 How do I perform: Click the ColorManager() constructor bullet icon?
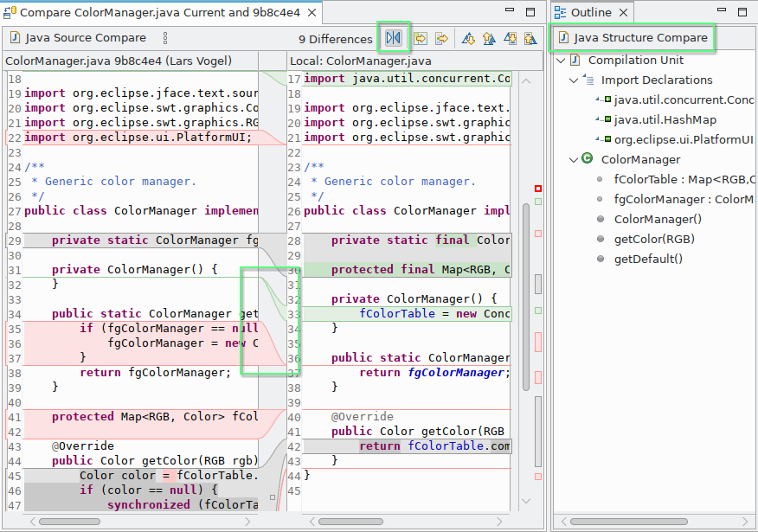coord(601,219)
